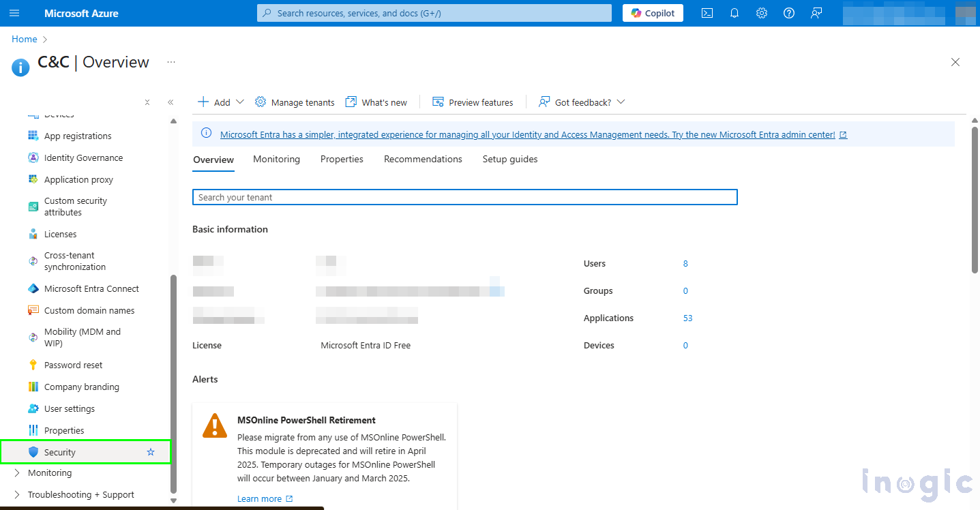The image size is (980, 510).
Task: Open the hamburger portal menu
Action: click(x=14, y=13)
